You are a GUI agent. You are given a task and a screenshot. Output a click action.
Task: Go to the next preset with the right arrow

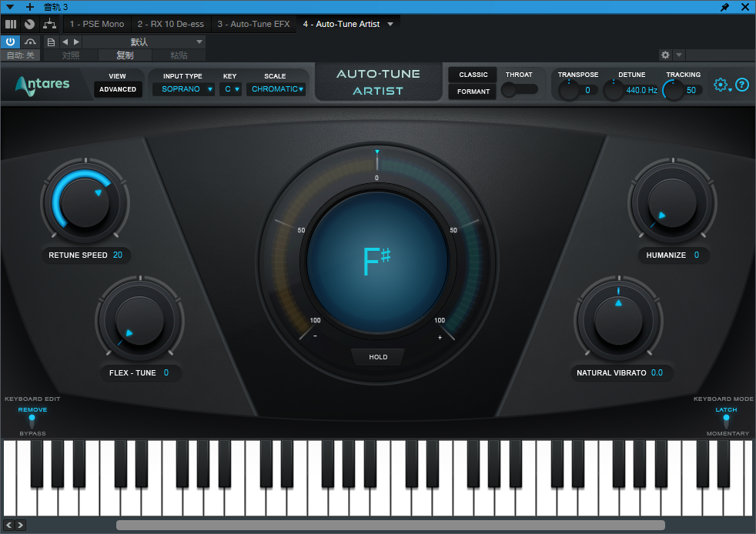pyautogui.click(x=76, y=42)
